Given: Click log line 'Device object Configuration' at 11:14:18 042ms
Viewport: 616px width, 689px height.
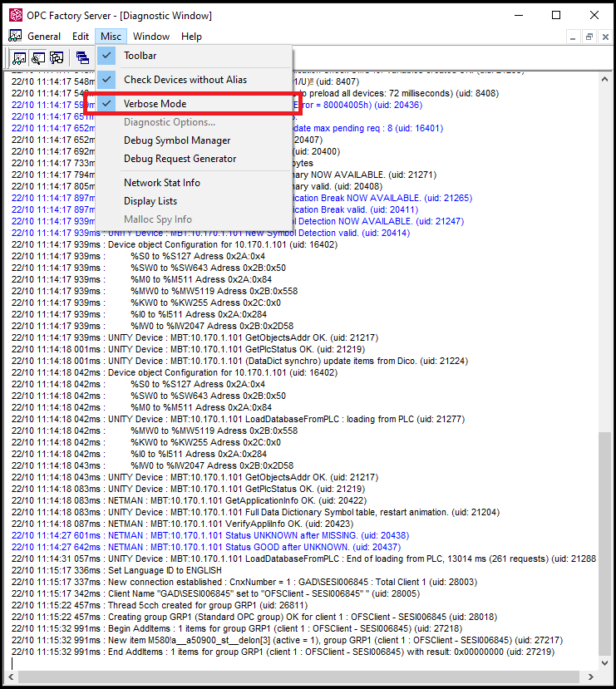Looking at the screenshot, I should pyautogui.click(x=175, y=372).
